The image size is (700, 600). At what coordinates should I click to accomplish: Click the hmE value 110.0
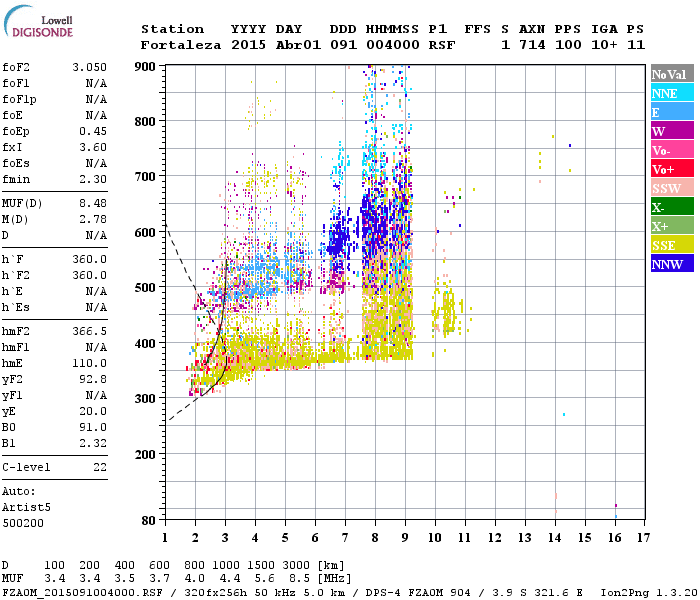[89, 363]
